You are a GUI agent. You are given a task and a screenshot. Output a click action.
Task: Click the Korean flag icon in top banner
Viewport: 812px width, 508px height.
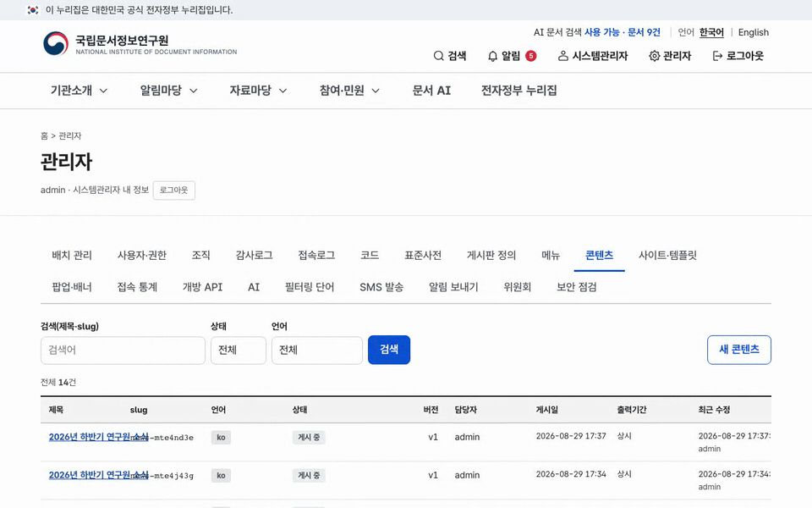[x=33, y=10]
